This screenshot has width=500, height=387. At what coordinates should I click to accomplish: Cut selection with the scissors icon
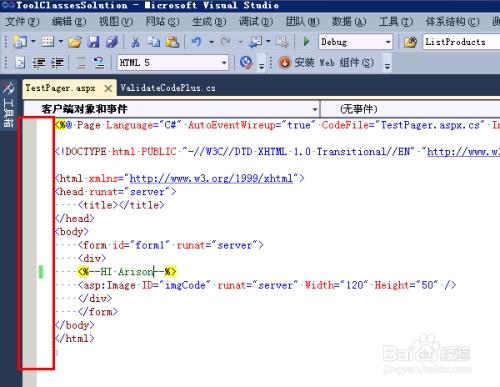[x=135, y=42]
